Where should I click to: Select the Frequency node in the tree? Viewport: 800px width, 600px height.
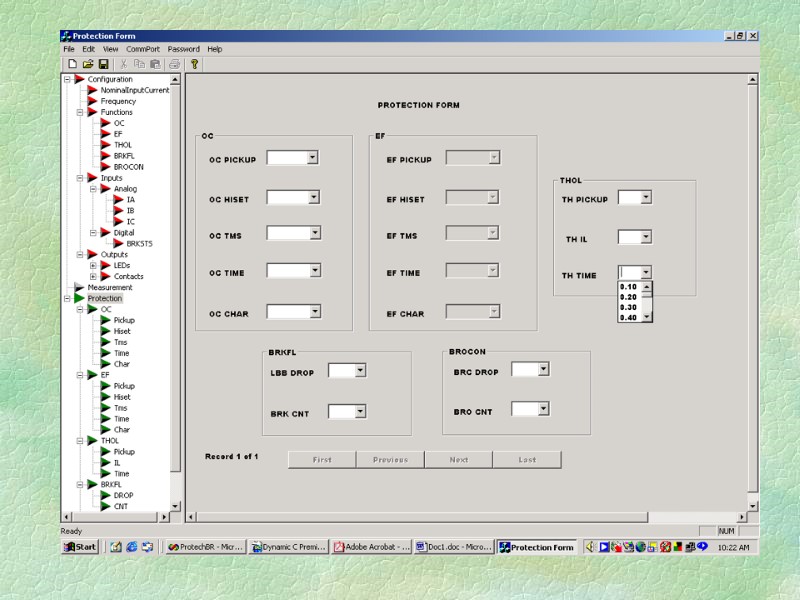tap(118, 101)
